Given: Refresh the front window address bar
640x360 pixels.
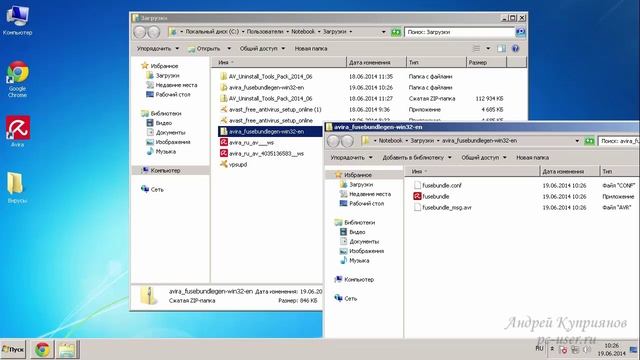Looking at the screenshot, I should 589,141.
